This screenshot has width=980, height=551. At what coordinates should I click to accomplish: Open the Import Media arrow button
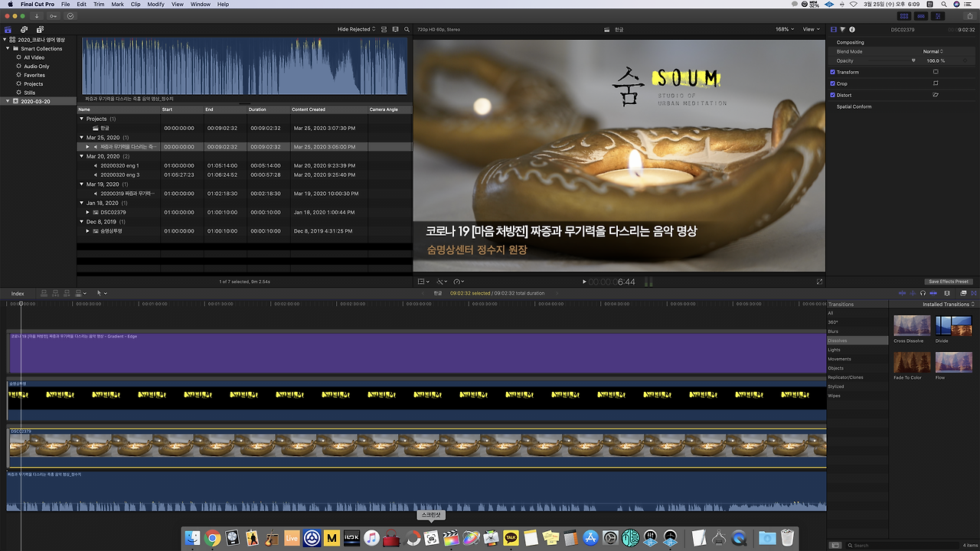[37, 15]
